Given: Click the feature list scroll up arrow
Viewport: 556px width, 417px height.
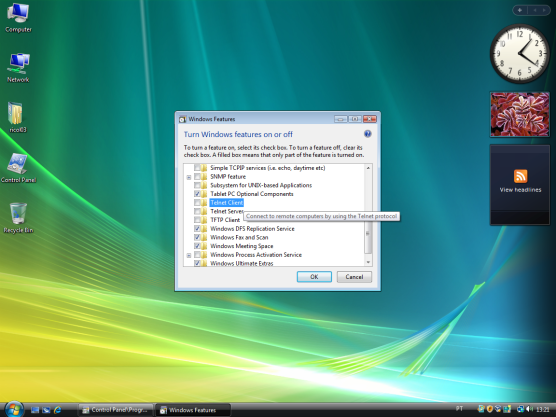Looking at the screenshot, I should (368, 168).
